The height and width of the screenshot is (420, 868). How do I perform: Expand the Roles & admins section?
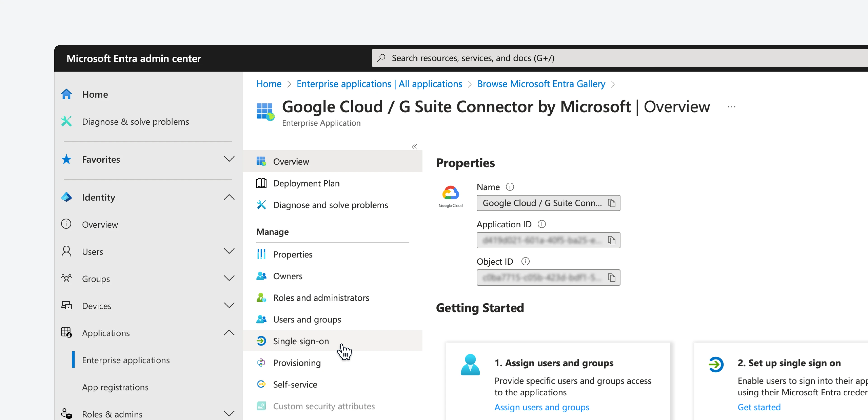point(229,414)
